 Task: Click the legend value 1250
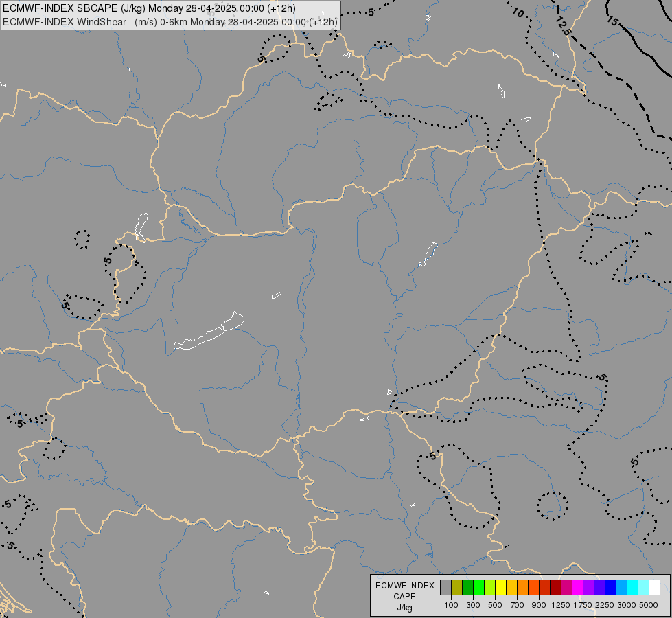tap(561, 605)
